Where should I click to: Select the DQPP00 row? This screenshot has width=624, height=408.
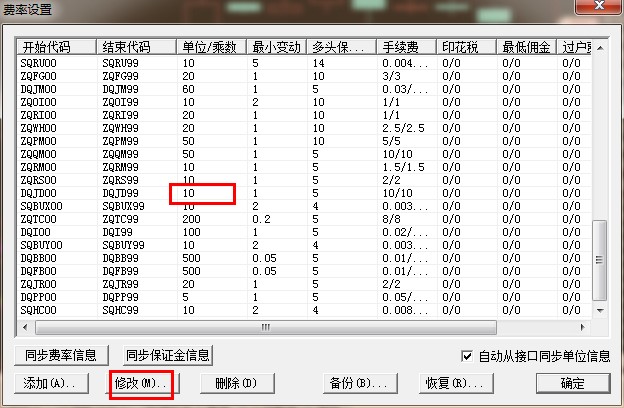point(304,297)
